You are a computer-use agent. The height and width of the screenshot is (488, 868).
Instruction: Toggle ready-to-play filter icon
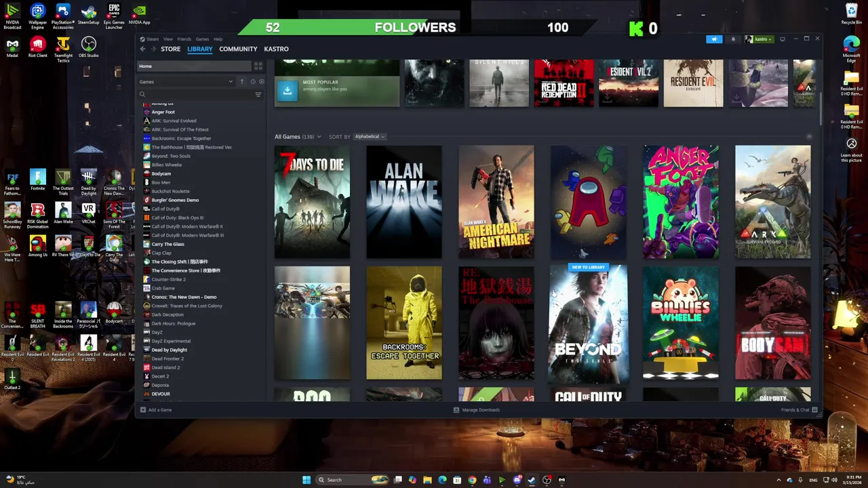pos(261,81)
